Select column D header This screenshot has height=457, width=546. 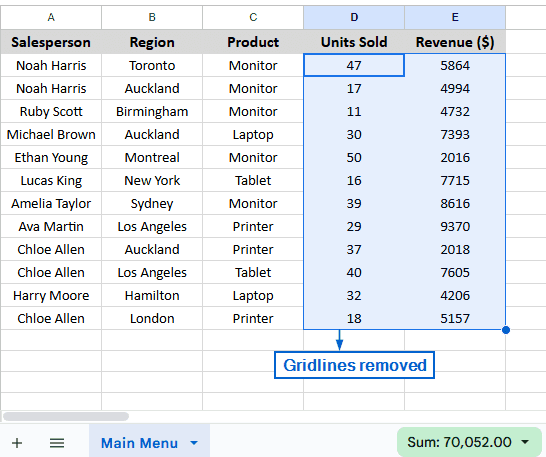[354, 17]
